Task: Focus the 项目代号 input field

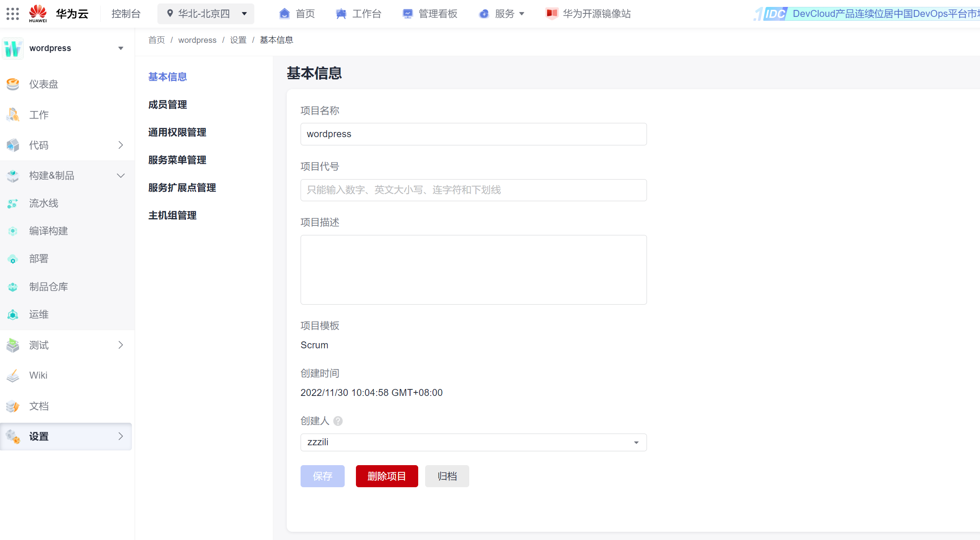Action: 473,190
